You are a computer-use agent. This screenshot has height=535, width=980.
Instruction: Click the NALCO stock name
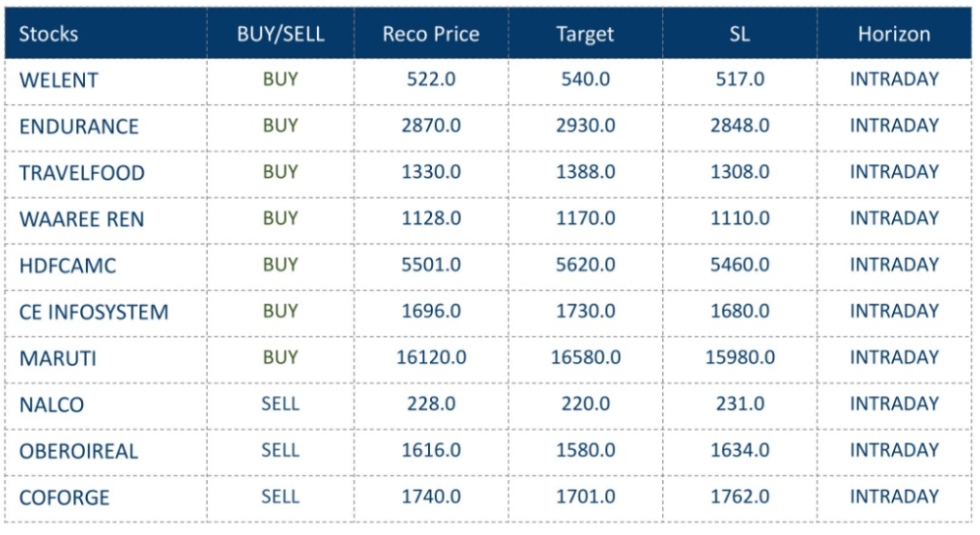[51, 405]
